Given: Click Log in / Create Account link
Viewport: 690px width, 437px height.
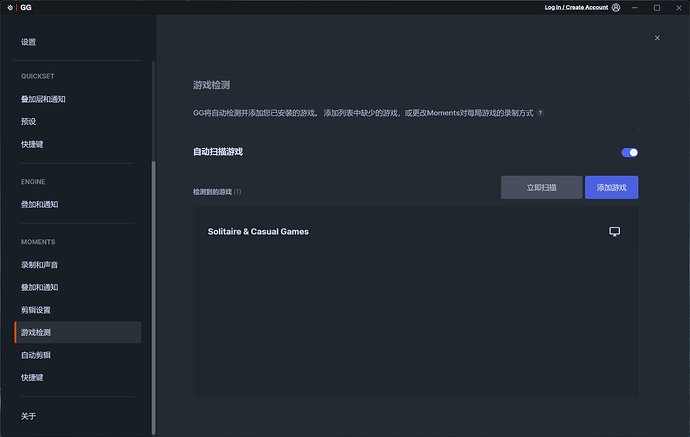Looking at the screenshot, I should [x=576, y=7].
